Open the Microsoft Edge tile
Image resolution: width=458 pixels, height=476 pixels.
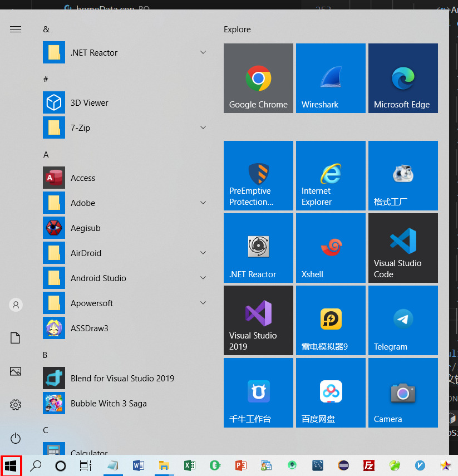(x=403, y=78)
